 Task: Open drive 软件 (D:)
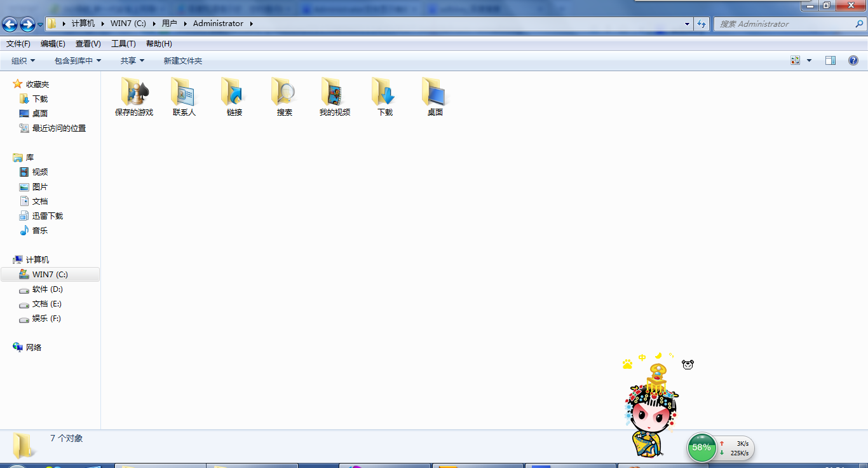41,289
